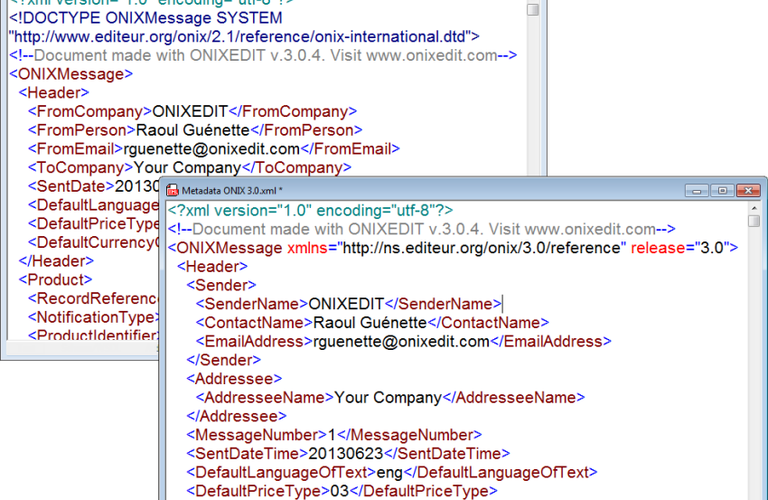Screen dimensions: 768x500
Task: Click the DefaultPriceType 03 line in front window
Action: pyautogui.click(x=342, y=491)
